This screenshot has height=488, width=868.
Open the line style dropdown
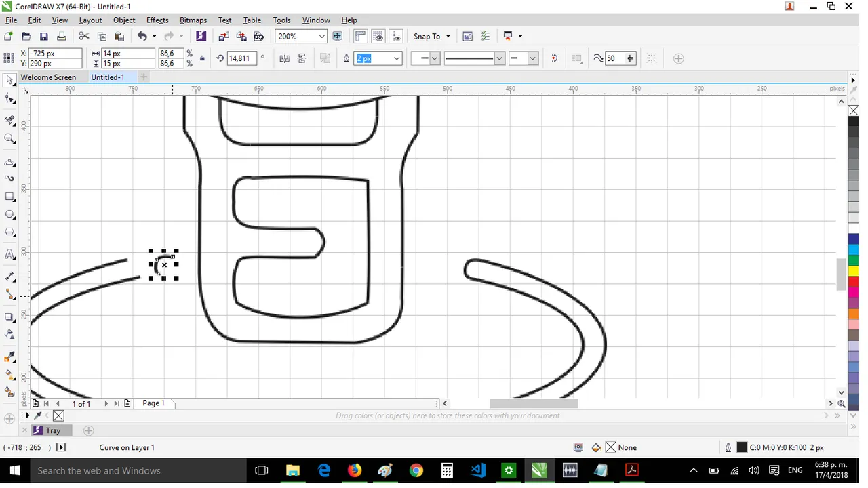(499, 59)
